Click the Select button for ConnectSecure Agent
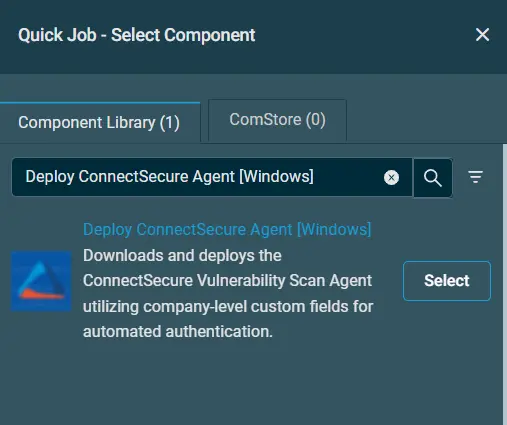This screenshot has width=507, height=425. point(447,281)
